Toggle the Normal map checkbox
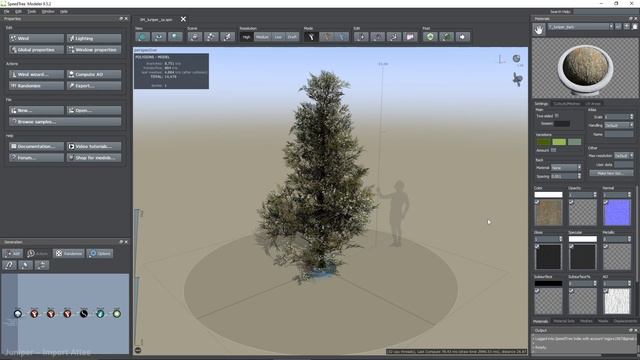This screenshot has height=360, width=640. point(606,202)
